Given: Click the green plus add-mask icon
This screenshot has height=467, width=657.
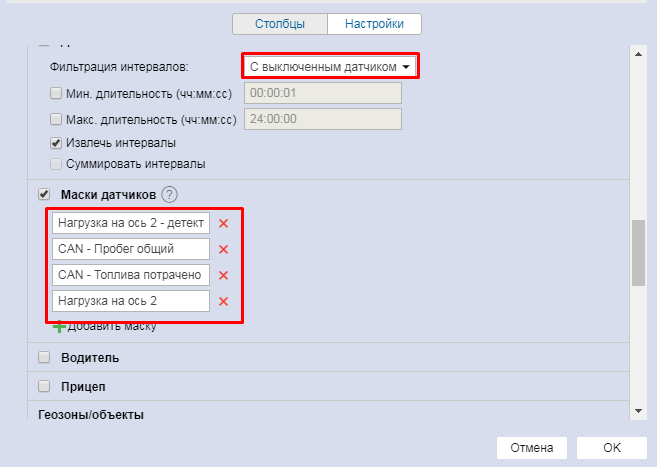Looking at the screenshot, I should click(59, 326).
